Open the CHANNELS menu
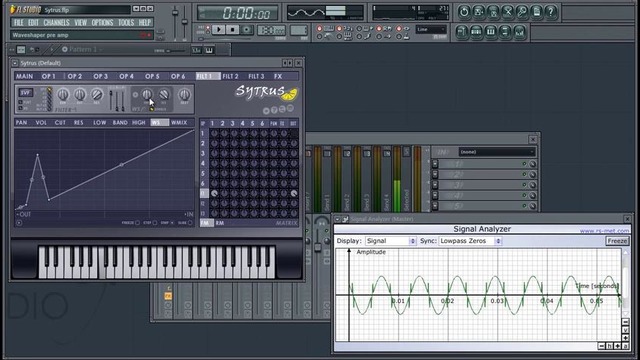 [x=56, y=22]
